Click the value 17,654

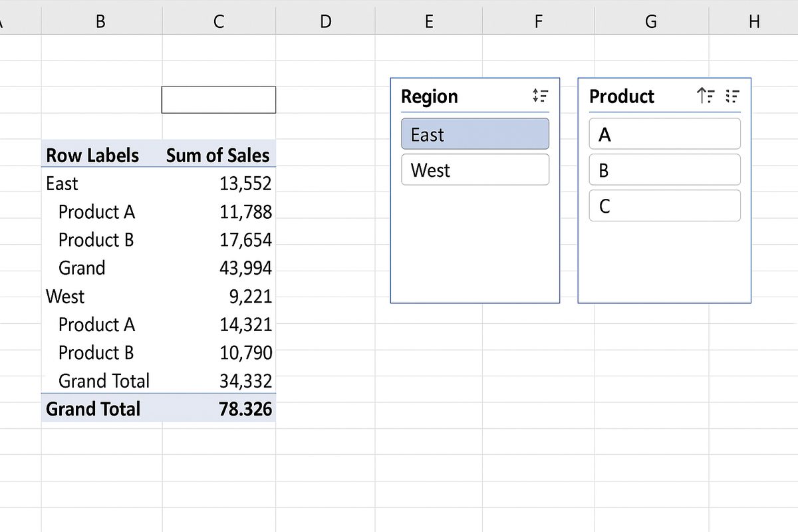coord(246,239)
